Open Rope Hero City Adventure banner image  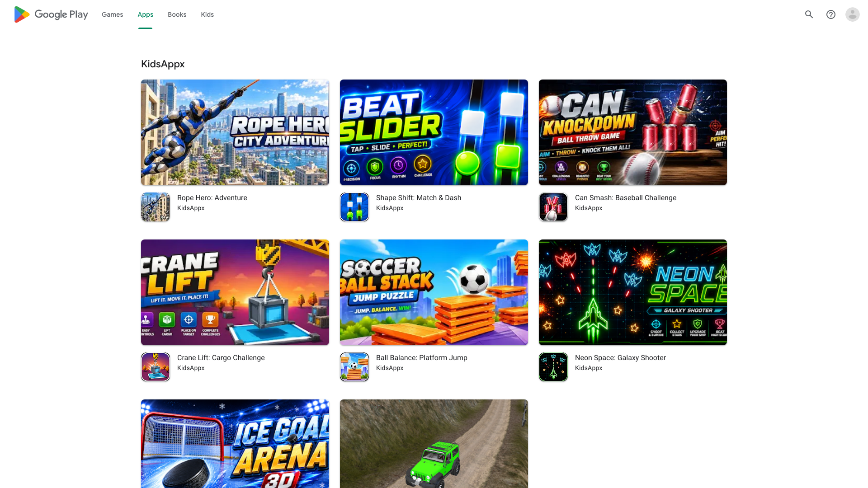[235, 132]
